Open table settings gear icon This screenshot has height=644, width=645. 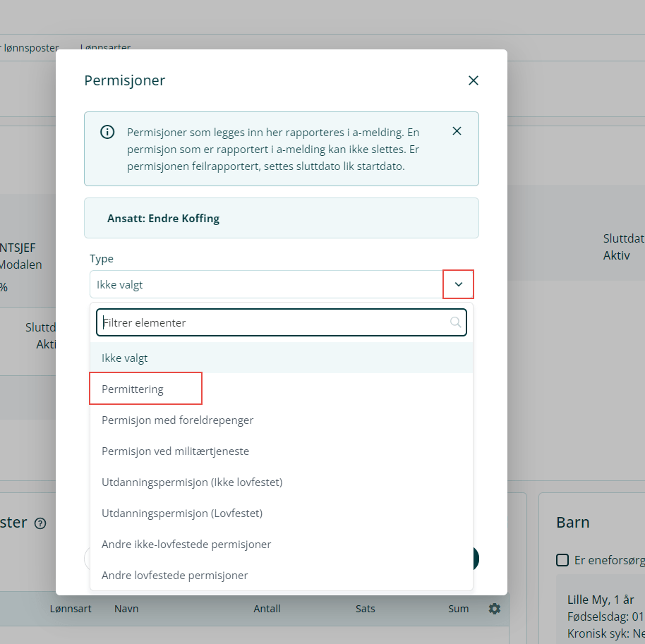click(x=495, y=608)
